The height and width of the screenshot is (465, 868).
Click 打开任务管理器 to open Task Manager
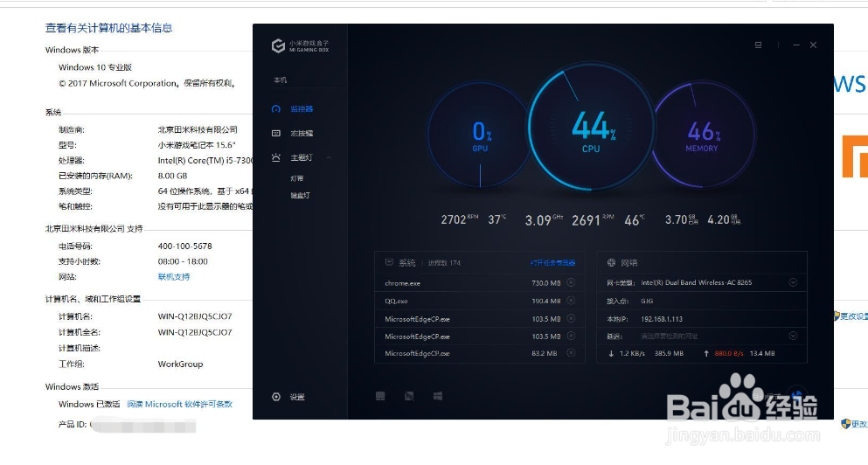(552, 263)
